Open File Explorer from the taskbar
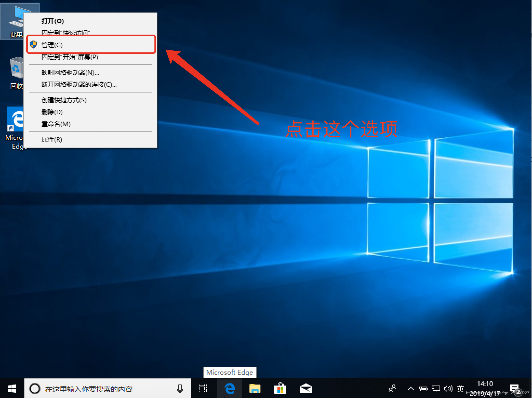Screen dimensions: 532x398 click(255, 389)
